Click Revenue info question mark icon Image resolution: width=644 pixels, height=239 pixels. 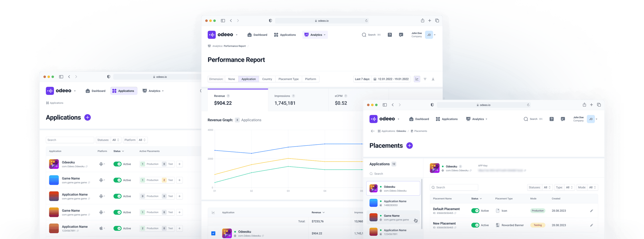tap(228, 96)
